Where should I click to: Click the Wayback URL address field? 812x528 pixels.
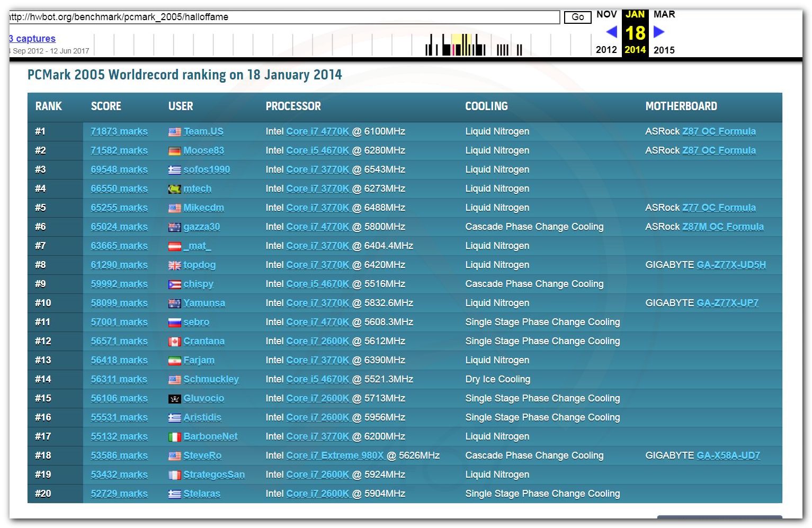[x=284, y=17]
